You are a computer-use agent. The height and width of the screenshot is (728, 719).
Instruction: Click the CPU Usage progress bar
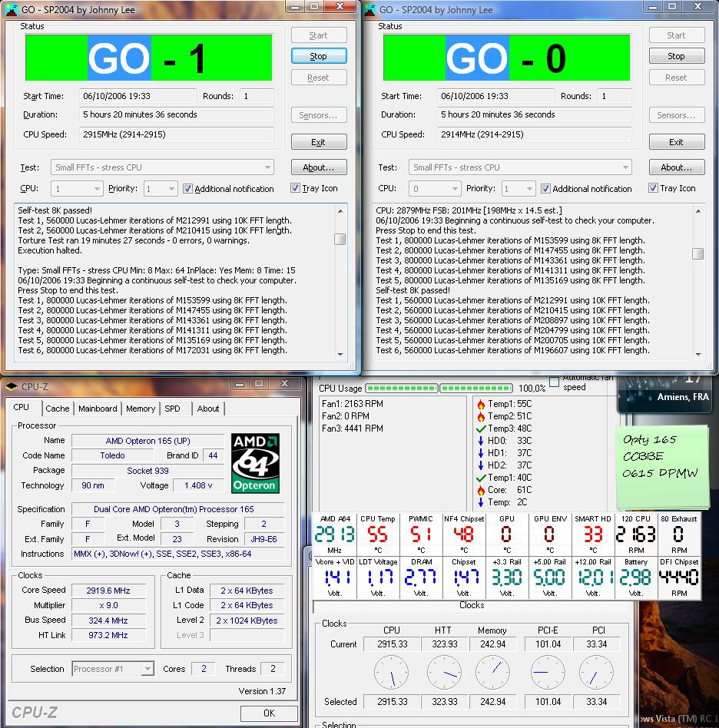(x=439, y=388)
